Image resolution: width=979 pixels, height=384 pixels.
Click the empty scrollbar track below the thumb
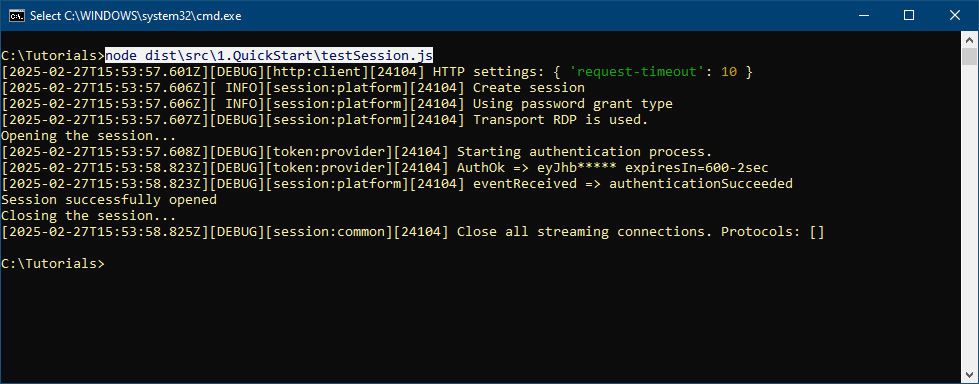coord(969,215)
